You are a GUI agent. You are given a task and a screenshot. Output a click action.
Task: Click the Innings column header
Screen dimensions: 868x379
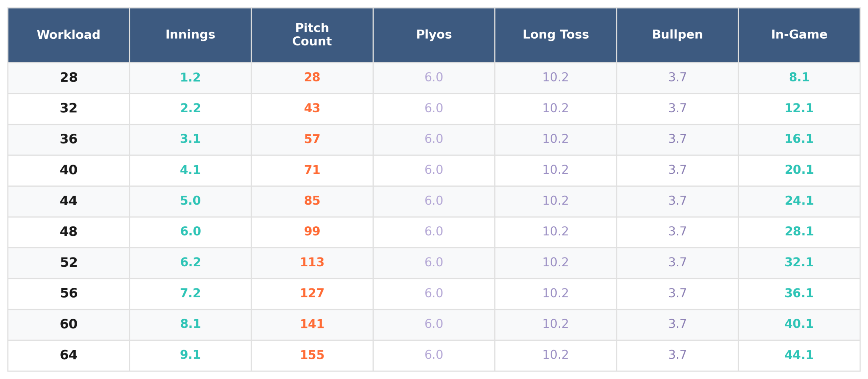[190, 35]
